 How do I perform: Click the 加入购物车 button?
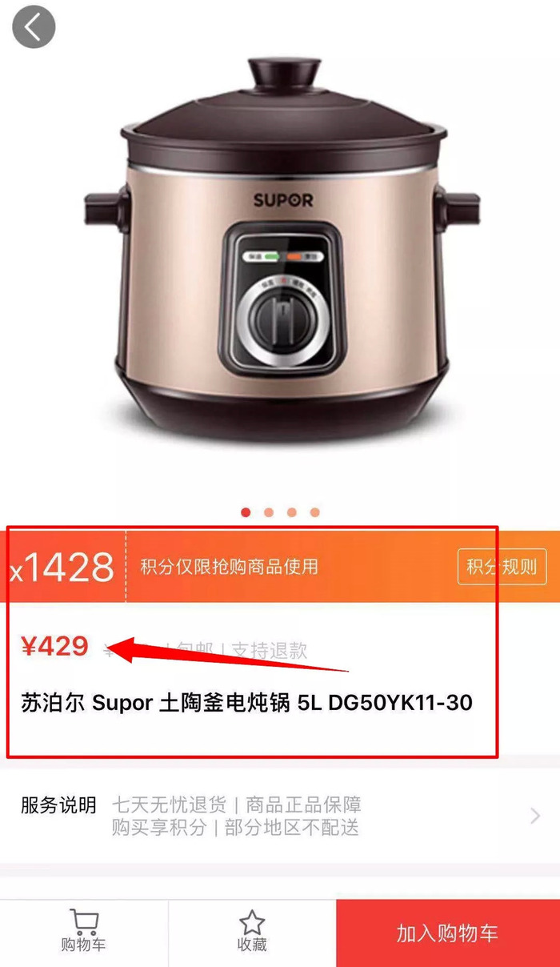click(x=447, y=933)
